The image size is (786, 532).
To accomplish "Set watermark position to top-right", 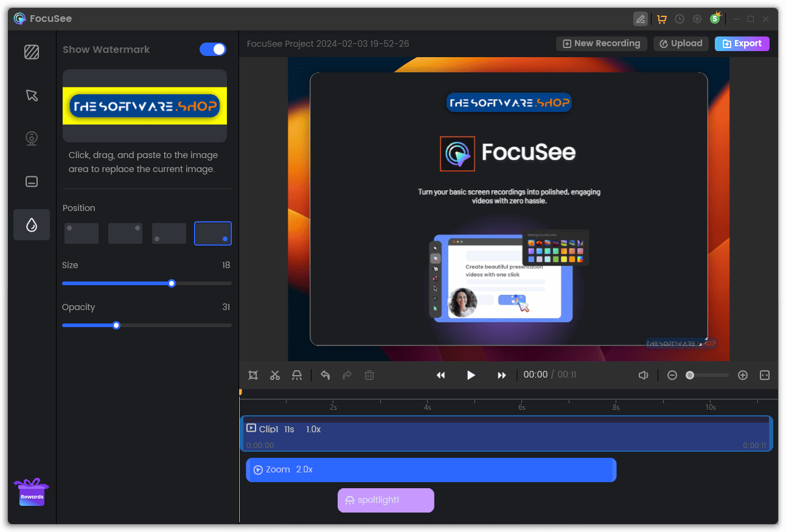I will 125,233.
